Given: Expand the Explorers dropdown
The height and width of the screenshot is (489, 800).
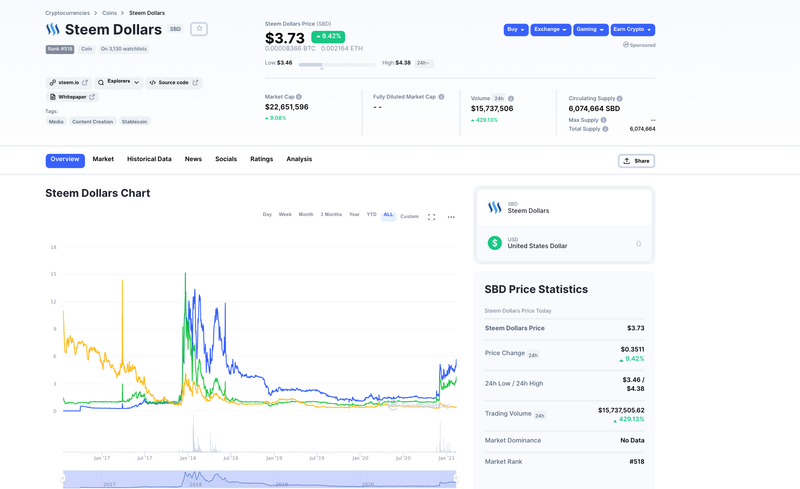Looking at the screenshot, I should pos(118,83).
